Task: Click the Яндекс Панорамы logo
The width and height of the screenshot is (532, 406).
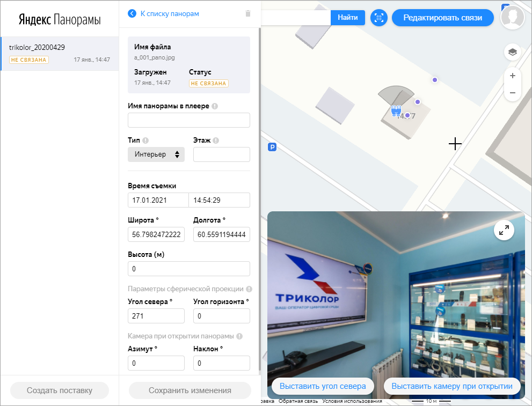Action: pos(60,20)
